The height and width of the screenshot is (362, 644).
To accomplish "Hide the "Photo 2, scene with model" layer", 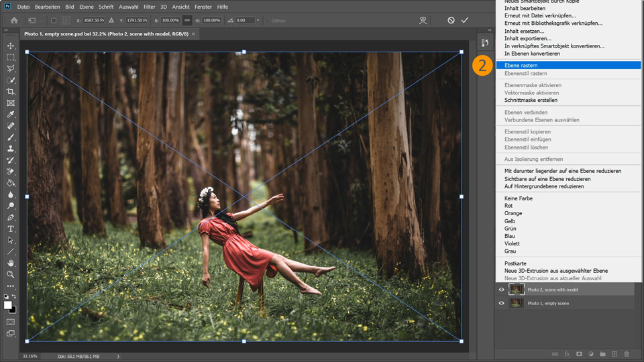I will point(501,290).
